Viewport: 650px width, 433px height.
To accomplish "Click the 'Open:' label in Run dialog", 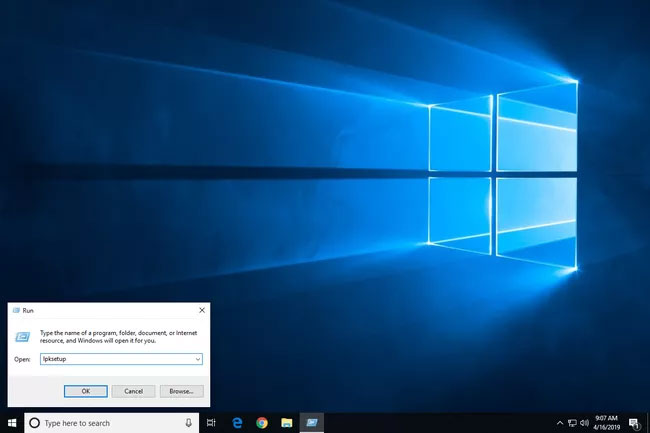I will click(x=22, y=359).
